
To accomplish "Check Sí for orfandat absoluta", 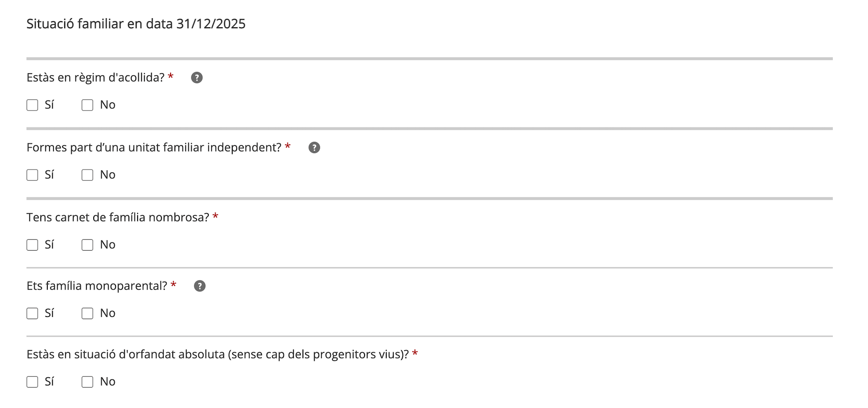I will tap(33, 382).
